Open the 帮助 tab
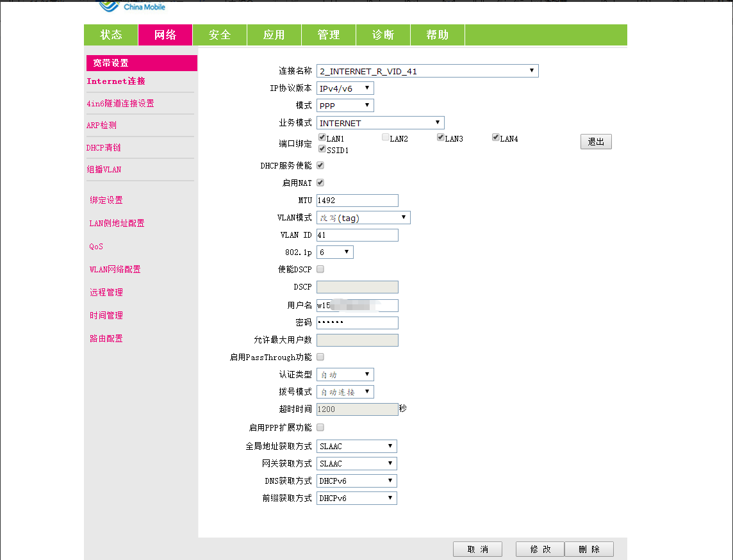 point(437,35)
